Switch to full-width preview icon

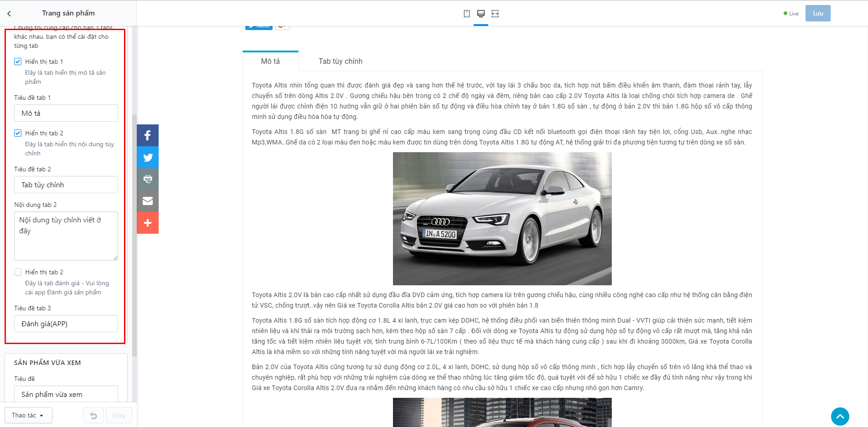[x=495, y=14]
